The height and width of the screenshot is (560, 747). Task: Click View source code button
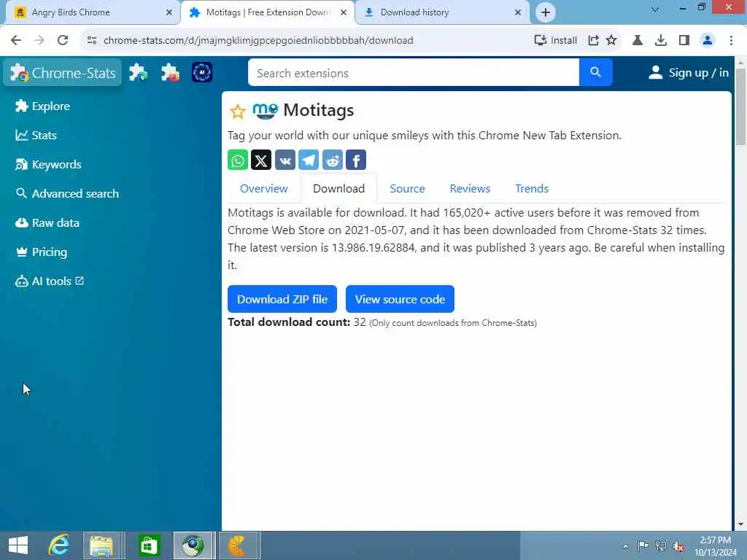click(x=400, y=299)
